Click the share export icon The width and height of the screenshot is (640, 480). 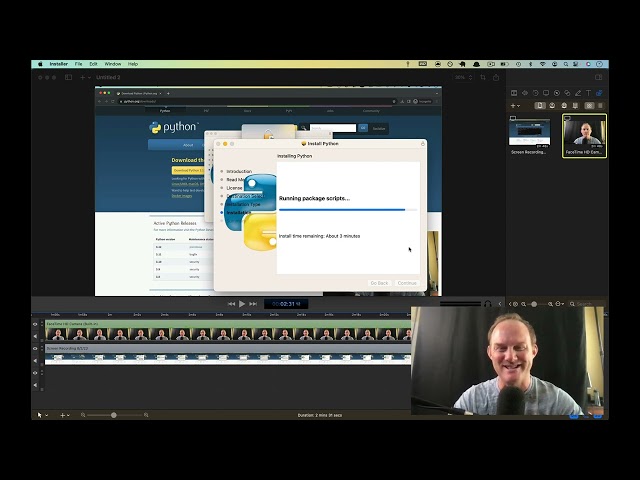[x=496, y=77]
